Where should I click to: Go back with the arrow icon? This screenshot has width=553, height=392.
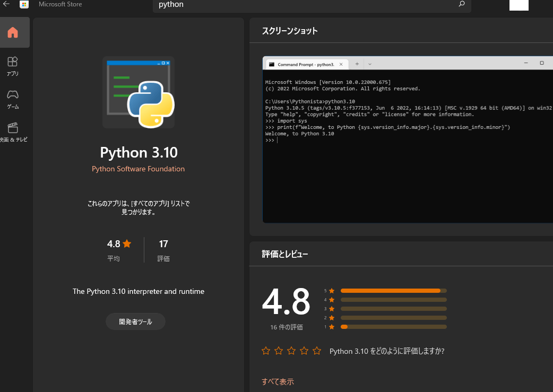(x=6, y=4)
